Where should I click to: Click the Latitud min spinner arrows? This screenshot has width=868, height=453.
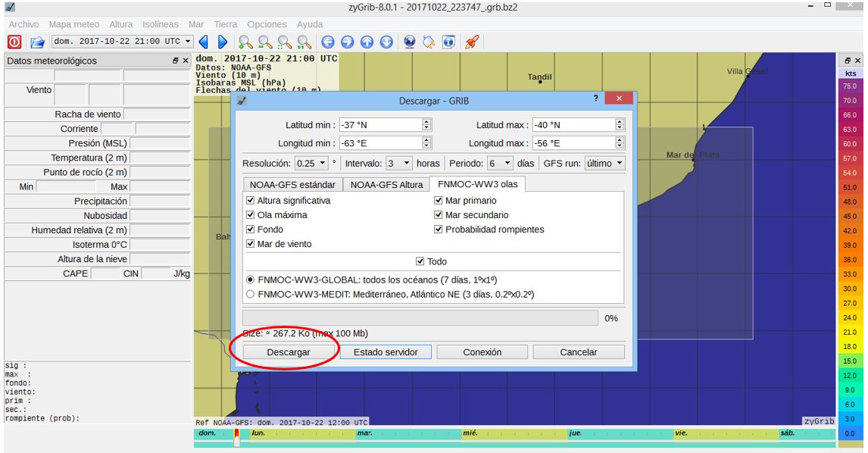pyautogui.click(x=426, y=125)
